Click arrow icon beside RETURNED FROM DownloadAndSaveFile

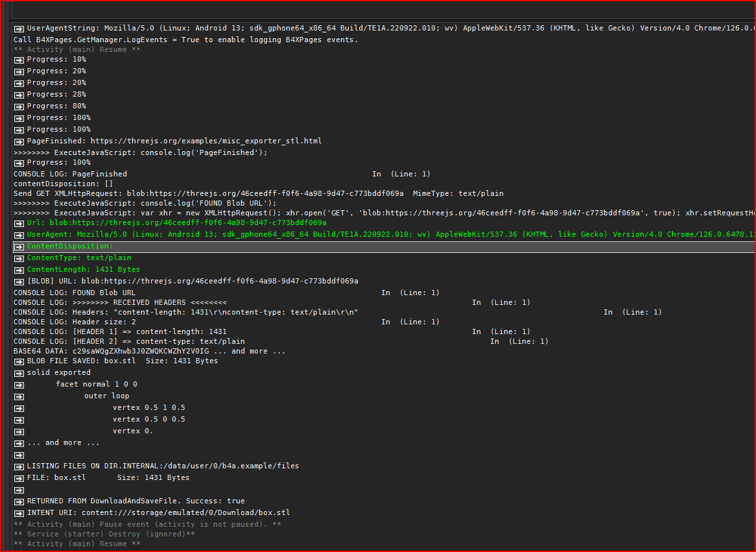pos(19,502)
